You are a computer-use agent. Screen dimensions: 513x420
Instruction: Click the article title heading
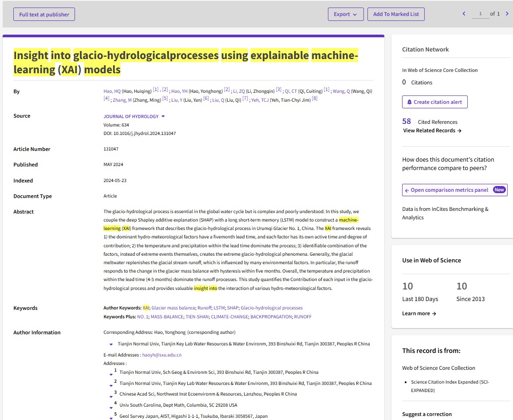point(186,62)
